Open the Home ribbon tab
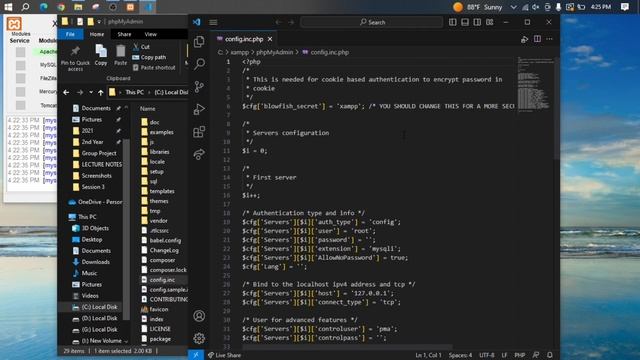Image resolution: width=640 pixels, height=360 pixels. click(97, 34)
